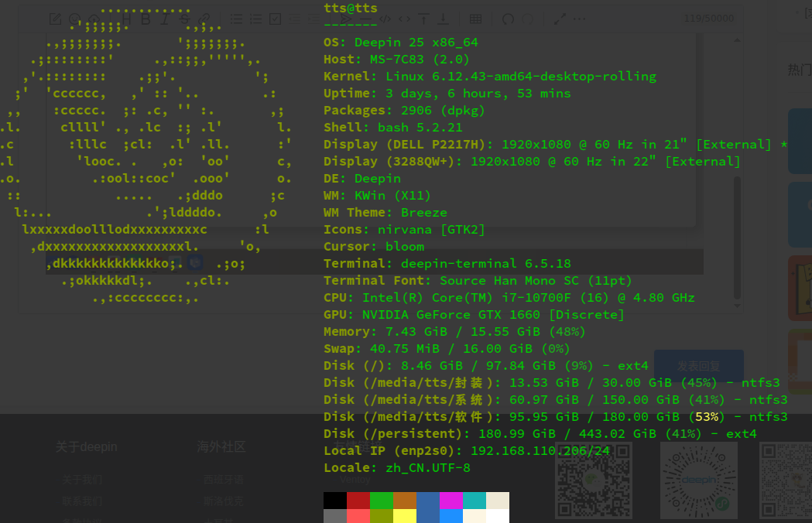The image size is (812, 523).
Task: Open the more options ellipsis in the editor toolbar
Action: (x=580, y=19)
